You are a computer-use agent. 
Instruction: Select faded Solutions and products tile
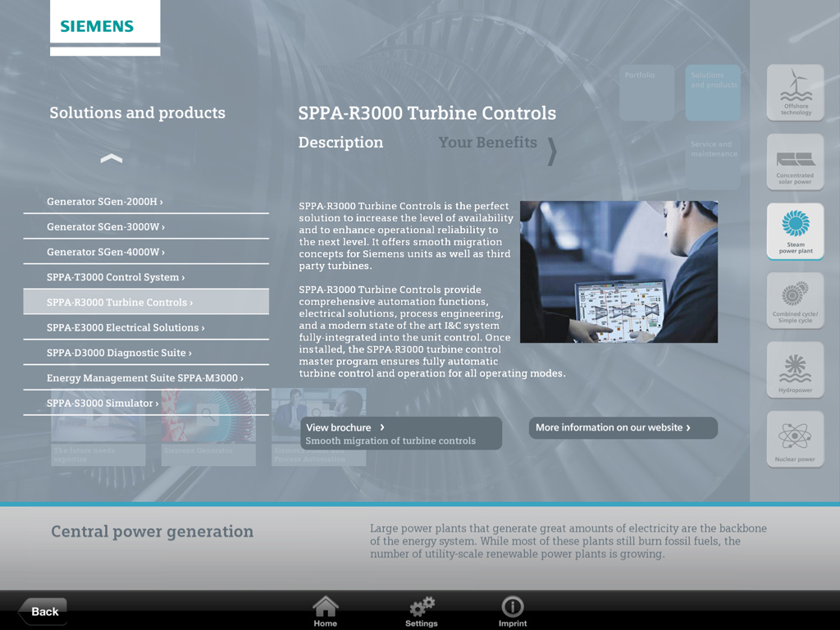pyautogui.click(x=713, y=93)
